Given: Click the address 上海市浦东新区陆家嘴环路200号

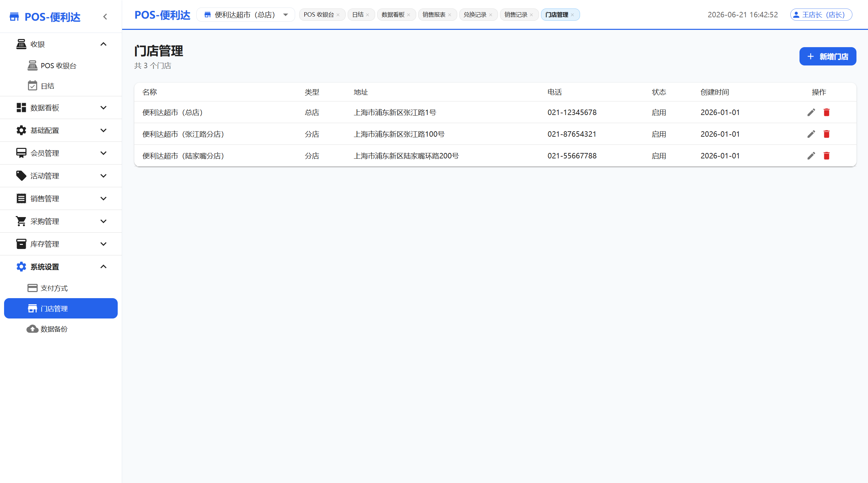Looking at the screenshot, I should [406, 156].
